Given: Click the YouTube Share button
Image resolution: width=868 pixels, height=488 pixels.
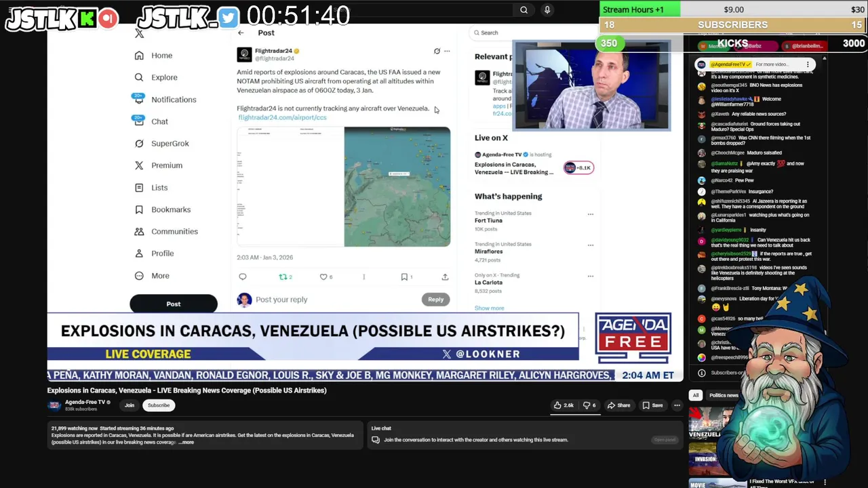Looking at the screenshot, I should pos(619,405).
